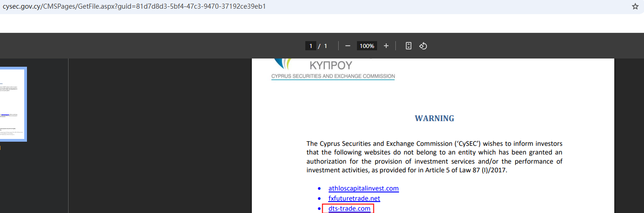Click the WARNING heading
This screenshot has height=213, width=644.
tap(435, 118)
